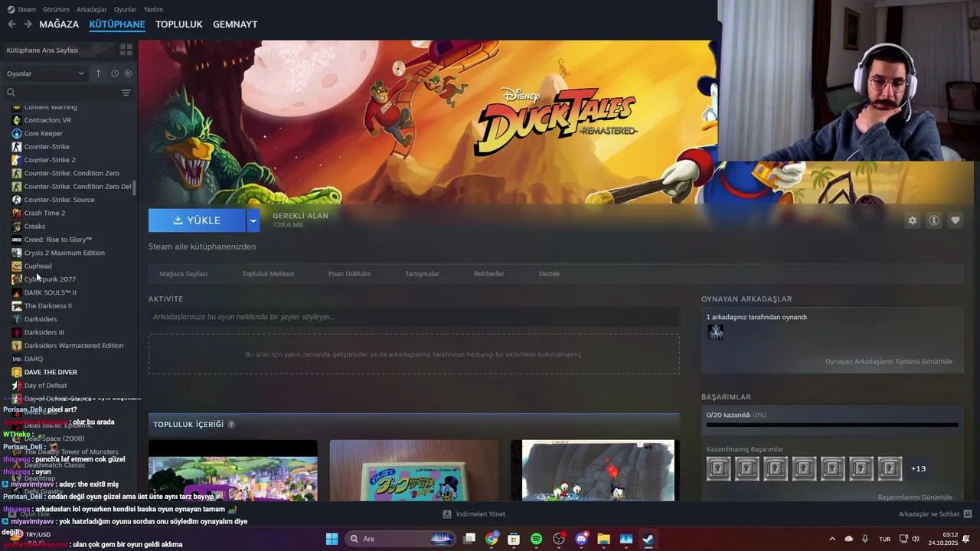Click the ready-to-play filter icon
The image size is (980, 551).
pos(128,73)
